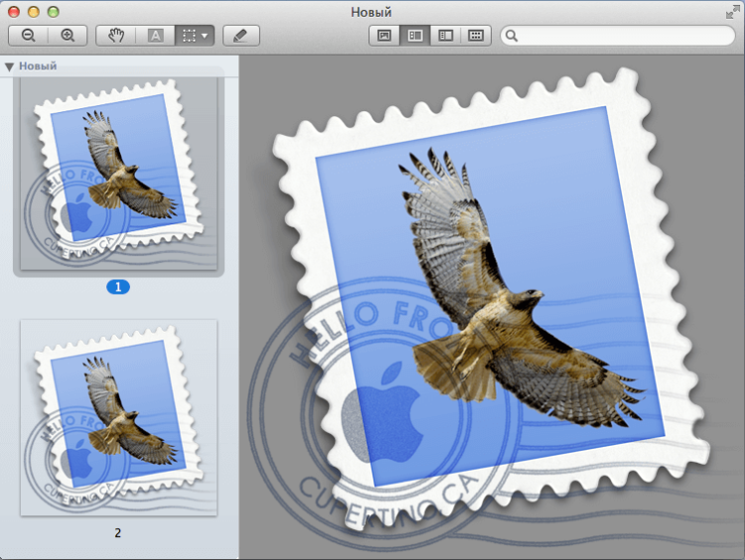This screenshot has height=560, width=745.
Task: Click the zoom out magnifier button
Action: coord(29,36)
